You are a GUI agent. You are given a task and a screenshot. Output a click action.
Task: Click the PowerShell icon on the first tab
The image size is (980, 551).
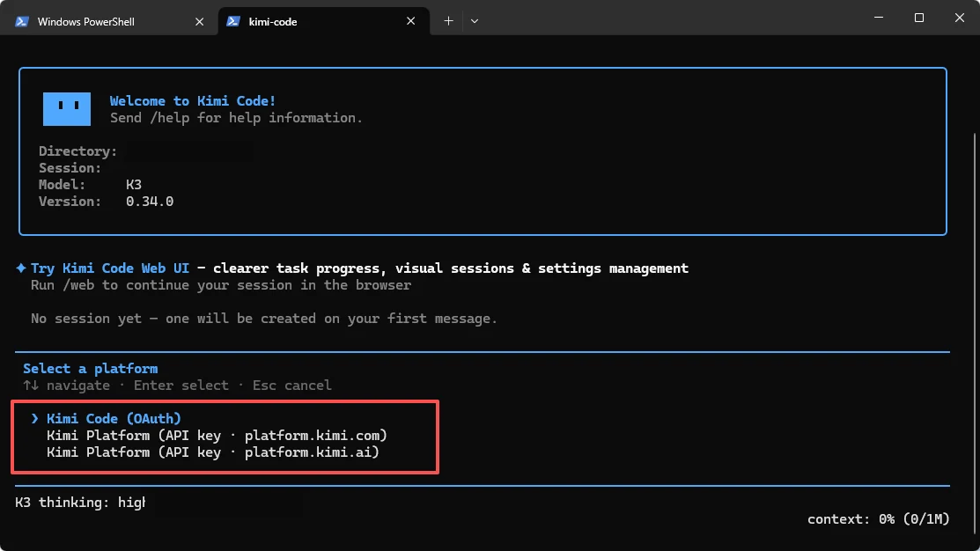point(22,21)
